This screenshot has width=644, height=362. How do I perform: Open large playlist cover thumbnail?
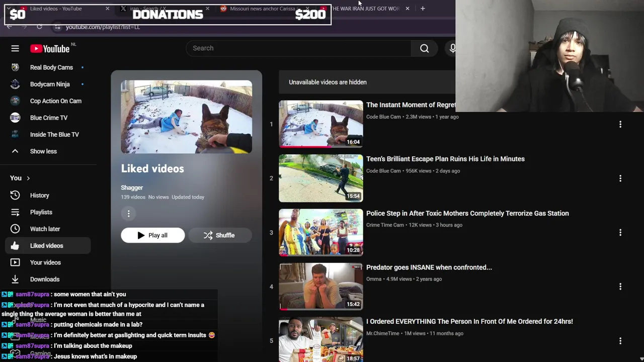186,117
